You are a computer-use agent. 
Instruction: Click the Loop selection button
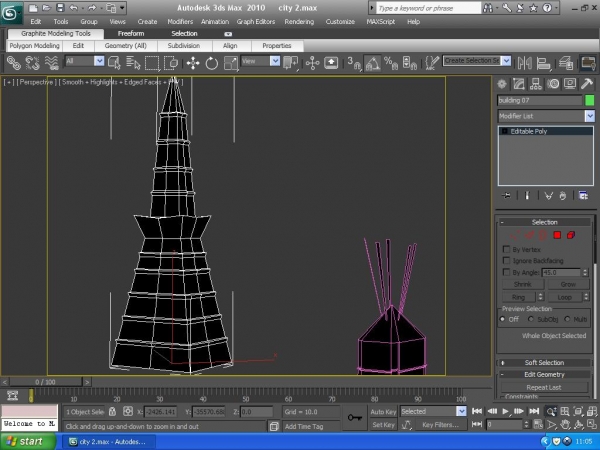pyautogui.click(x=564, y=297)
